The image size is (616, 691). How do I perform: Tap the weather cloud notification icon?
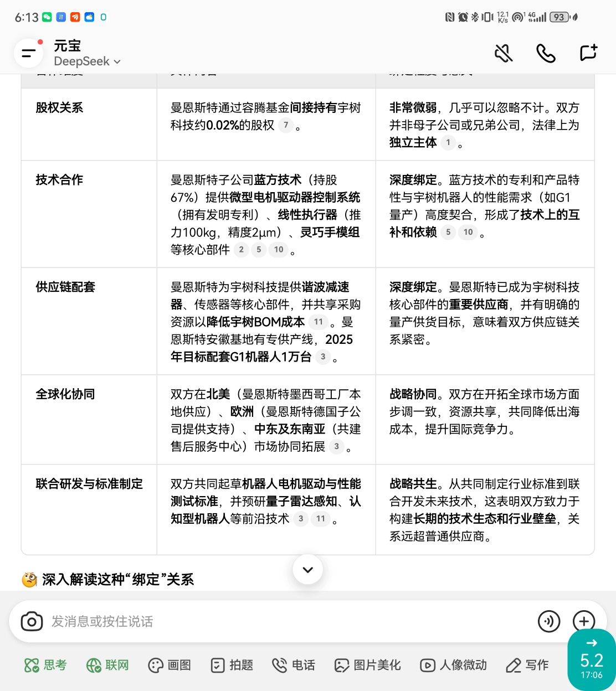89,17
